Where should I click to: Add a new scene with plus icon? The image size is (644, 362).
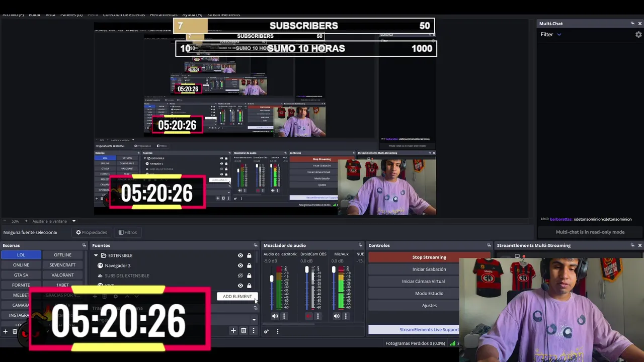pyautogui.click(x=6, y=331)
